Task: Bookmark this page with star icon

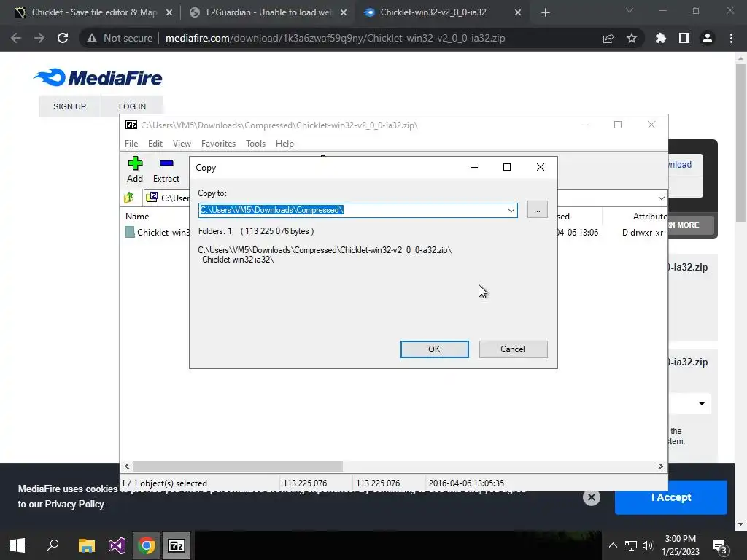Action: pos(632,38)
